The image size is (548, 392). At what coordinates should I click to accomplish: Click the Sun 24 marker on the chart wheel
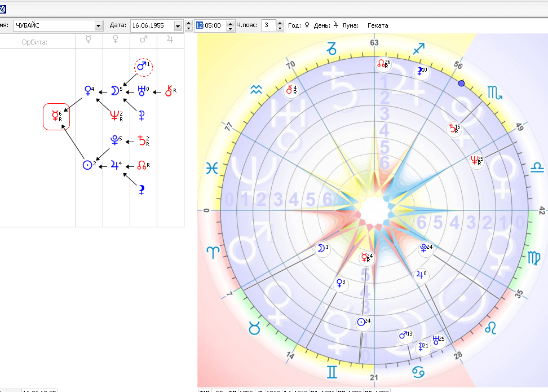[363, 323]
